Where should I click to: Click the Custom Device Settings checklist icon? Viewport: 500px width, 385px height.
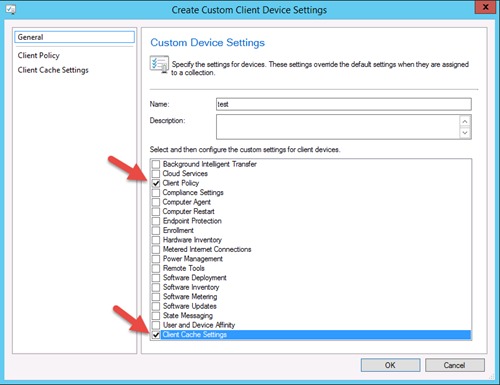pyautogui.click(x=159, y=64)
